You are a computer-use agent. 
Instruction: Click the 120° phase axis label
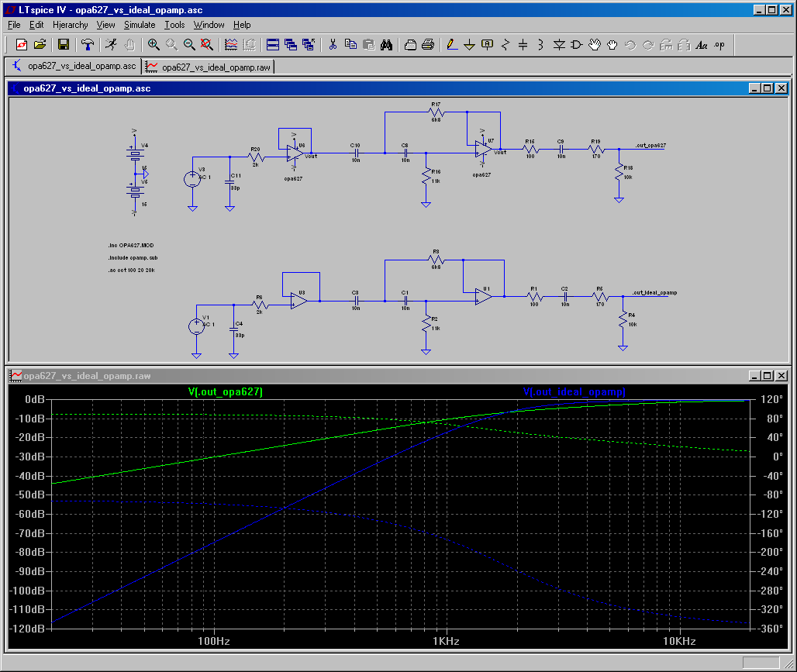tap(771, 399)
